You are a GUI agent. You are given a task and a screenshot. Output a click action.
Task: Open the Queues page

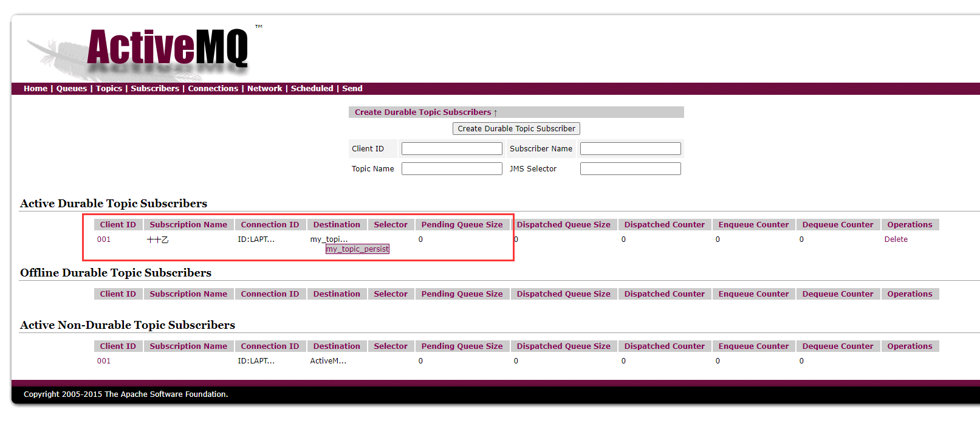click(72, 89)
